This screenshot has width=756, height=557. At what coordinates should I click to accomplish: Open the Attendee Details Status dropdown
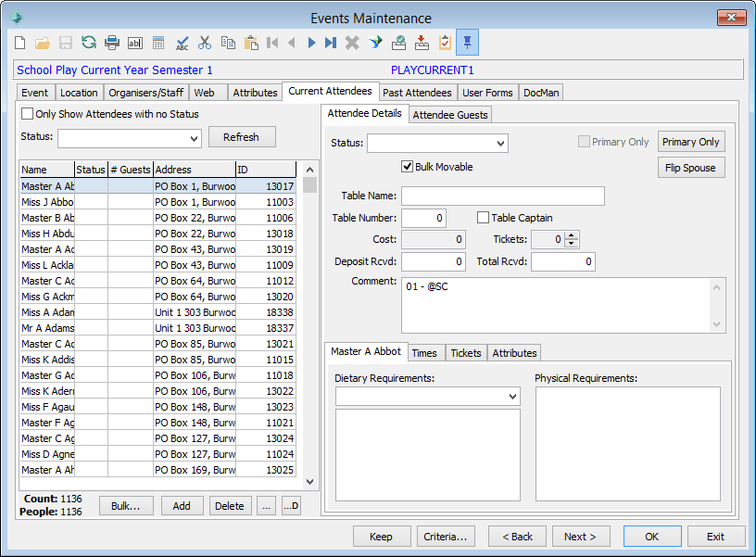pyautogui.click(x=500, y=144)
